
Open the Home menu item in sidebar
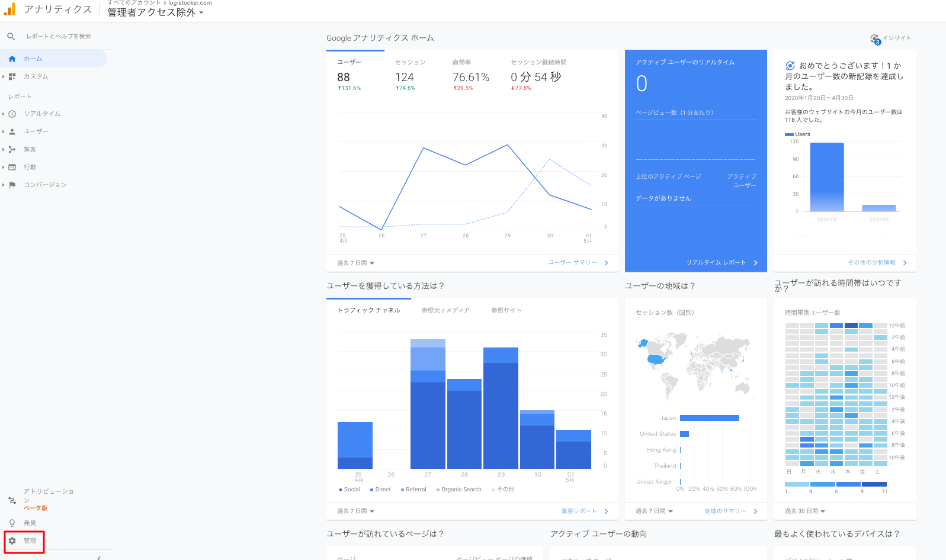53,59
